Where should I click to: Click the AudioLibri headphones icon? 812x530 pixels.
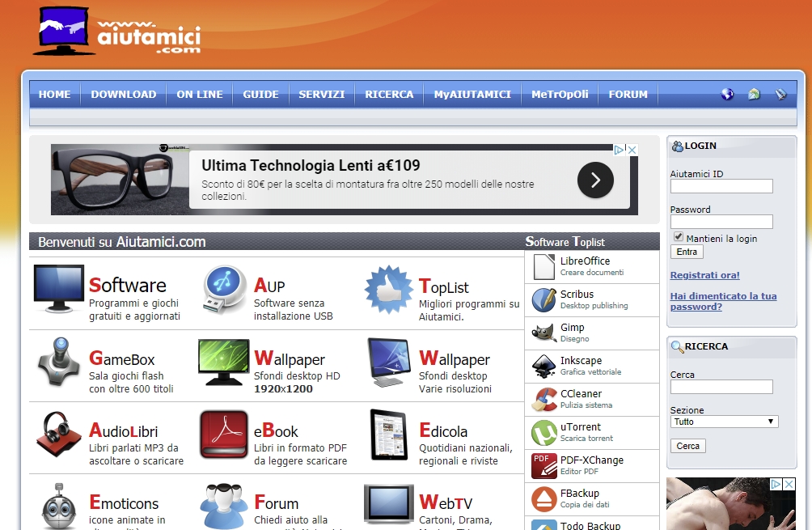point(58,435)
